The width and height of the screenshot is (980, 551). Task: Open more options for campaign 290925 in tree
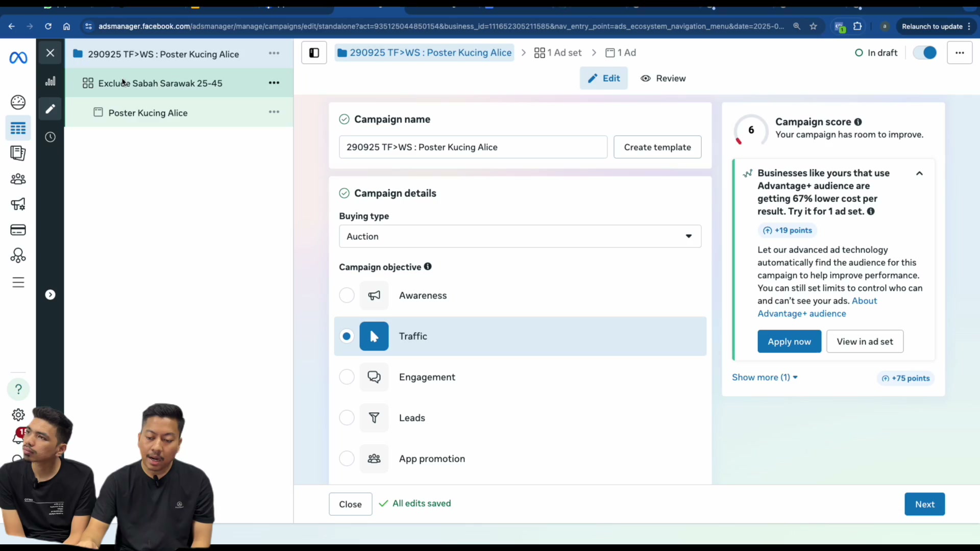point(274,53)
